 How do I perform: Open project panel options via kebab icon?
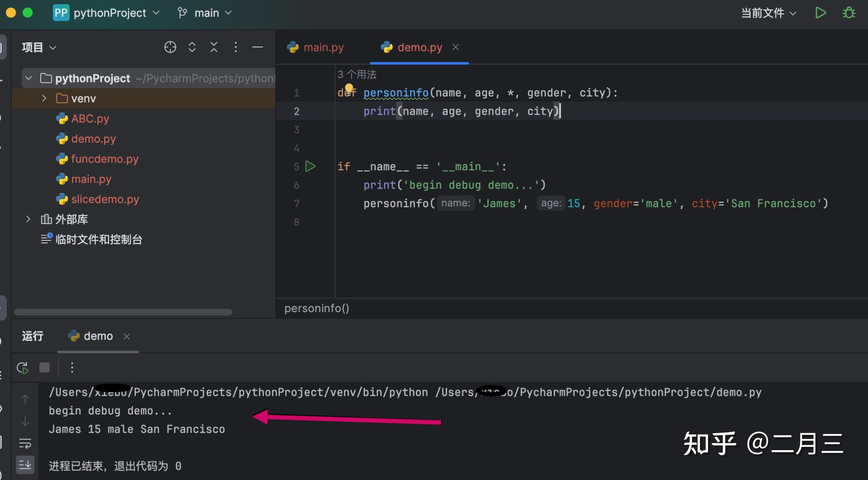pos(235,47)
